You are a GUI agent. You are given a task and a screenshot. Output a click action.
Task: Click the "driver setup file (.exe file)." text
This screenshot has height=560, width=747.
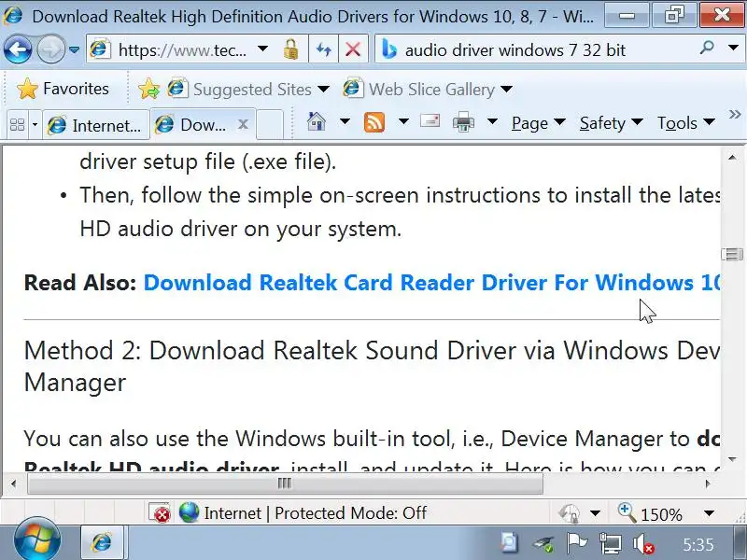tap(207, 161)
